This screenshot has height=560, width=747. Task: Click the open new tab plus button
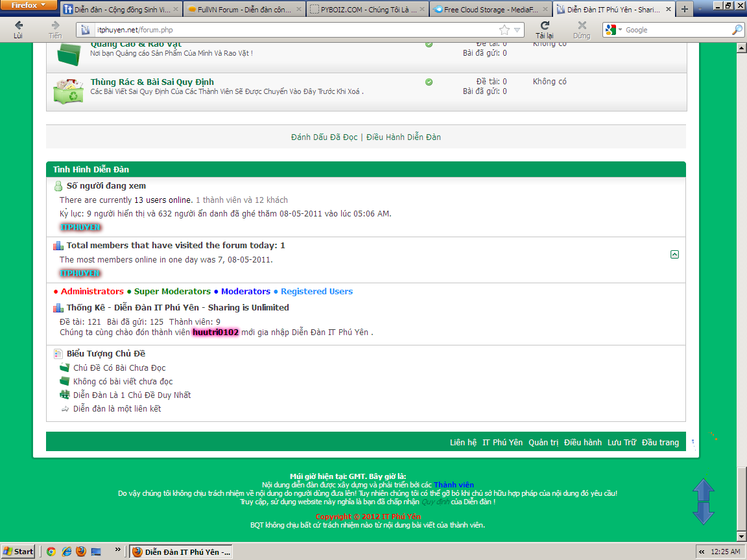pos(684,10)
